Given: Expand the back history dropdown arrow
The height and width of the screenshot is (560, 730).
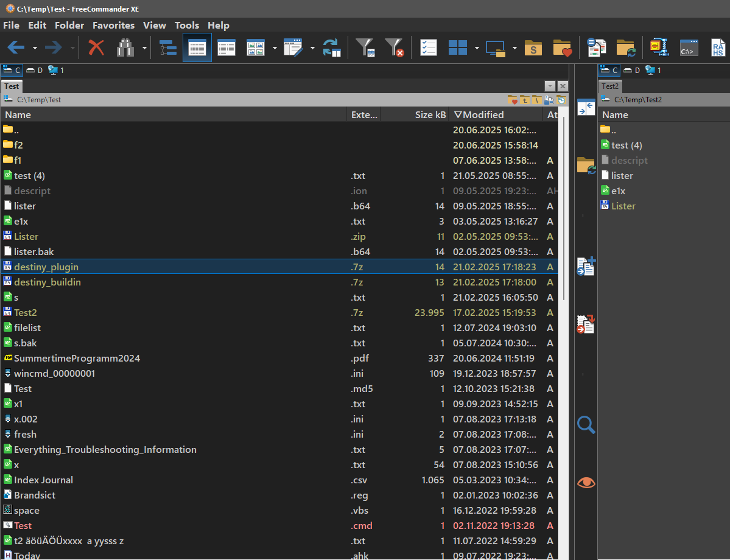Looking at the screenshot, I should pyautogui.click(x=35, y=48).
